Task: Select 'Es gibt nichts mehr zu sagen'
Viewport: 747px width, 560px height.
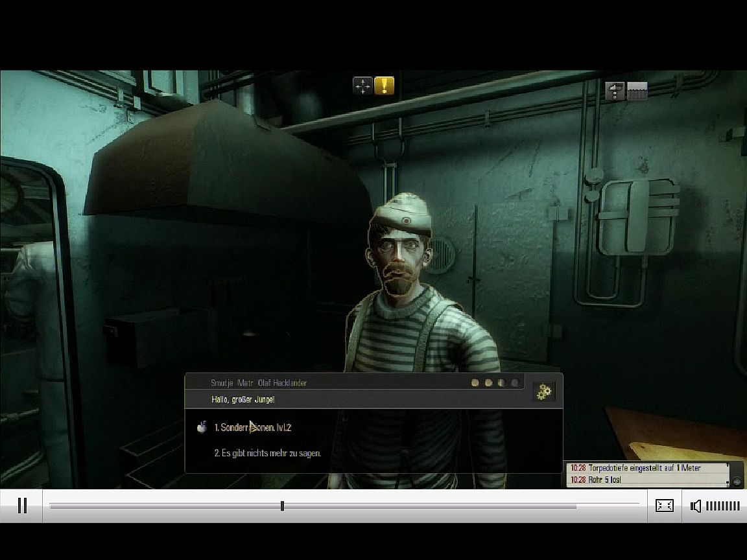Action: [x=268, y=453]
